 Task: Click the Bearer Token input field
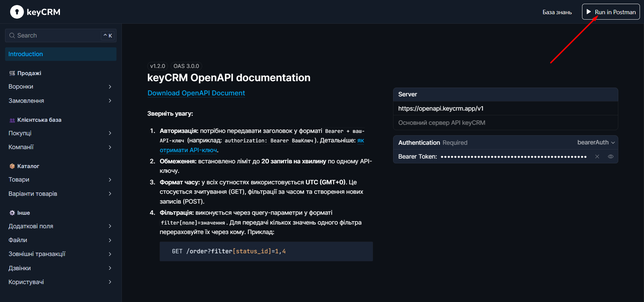(514, 157)
